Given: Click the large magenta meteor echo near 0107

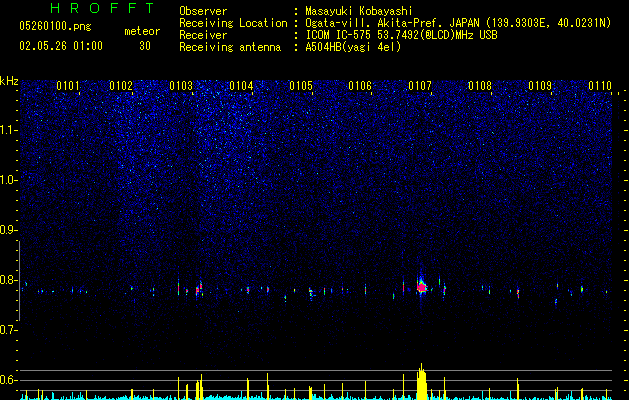Looking at the screenshot, I should 421,287.
